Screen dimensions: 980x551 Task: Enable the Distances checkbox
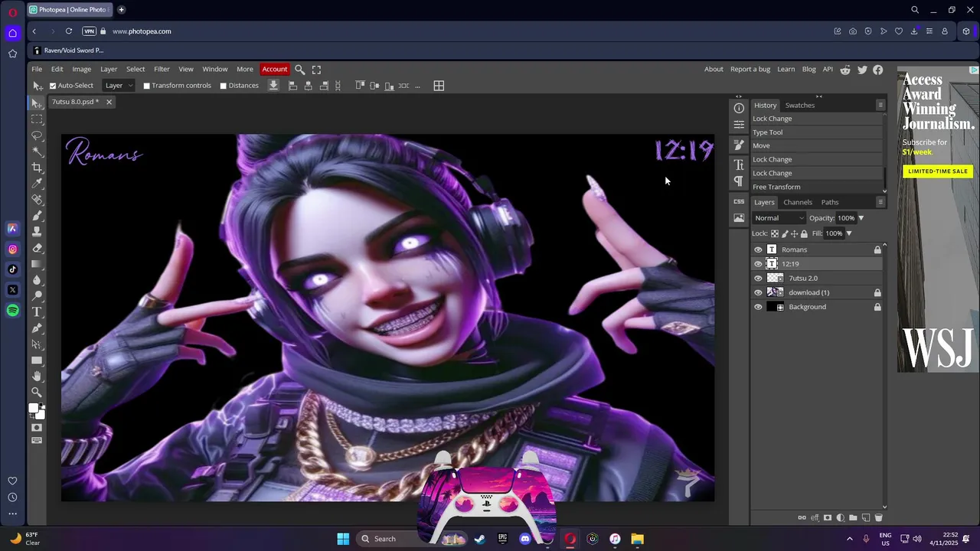tap(224, 86)
